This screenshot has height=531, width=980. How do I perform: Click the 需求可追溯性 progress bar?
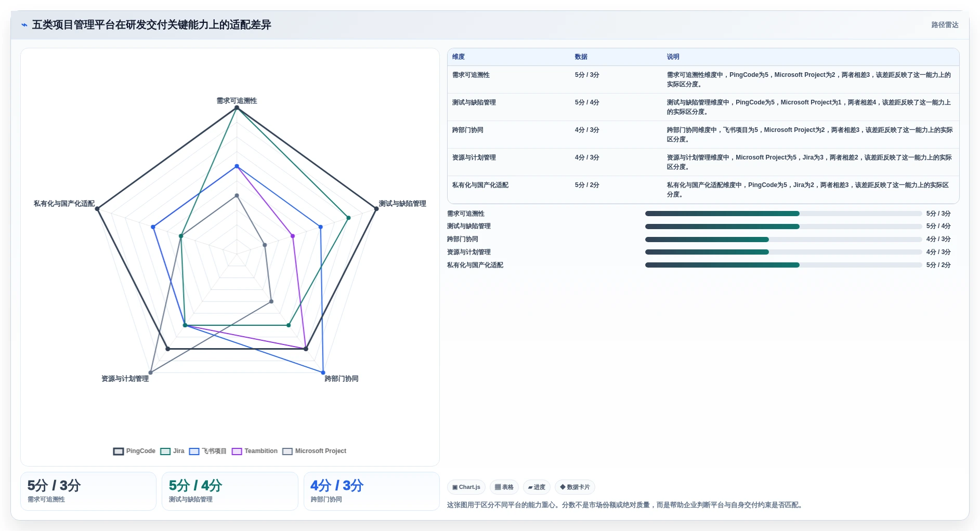783,214
